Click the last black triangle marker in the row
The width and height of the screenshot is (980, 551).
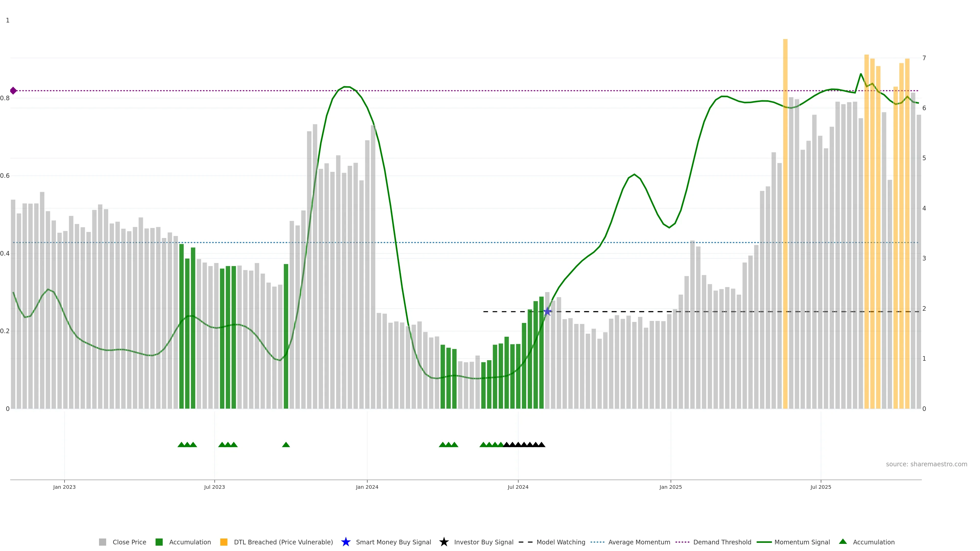(541, 445)
